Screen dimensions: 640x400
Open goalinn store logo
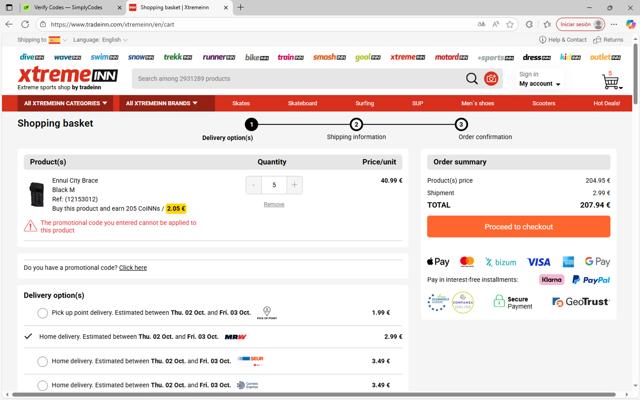click(368, 58)
